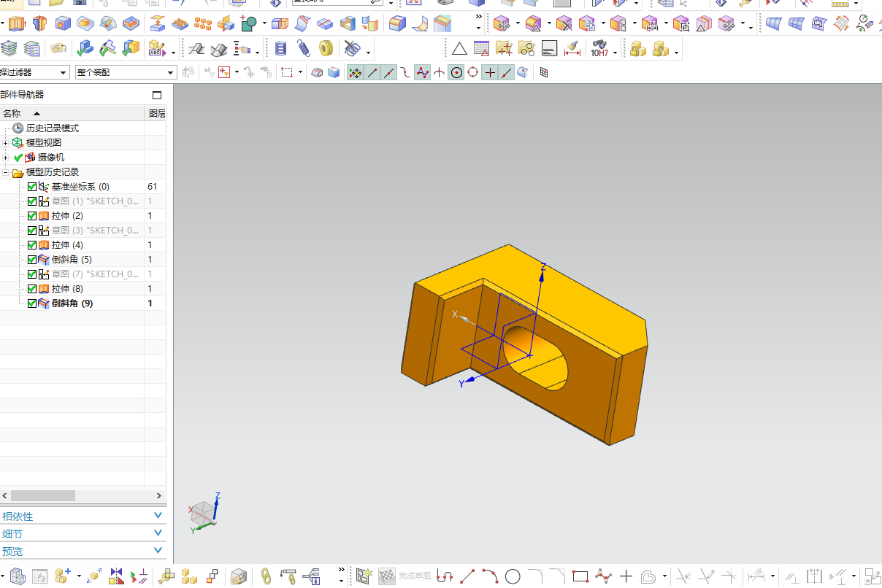The width and height of the screenshot is (882, 588).
Task: Click the triangle icon in the PMI toolbar
Action: [459, 49]
